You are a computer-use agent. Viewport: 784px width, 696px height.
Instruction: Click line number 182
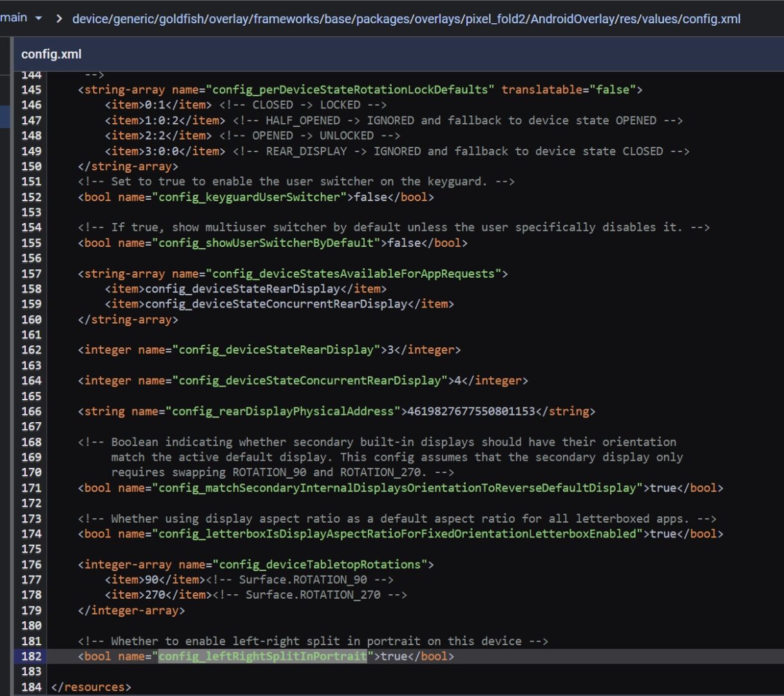[x=31, y=656]
